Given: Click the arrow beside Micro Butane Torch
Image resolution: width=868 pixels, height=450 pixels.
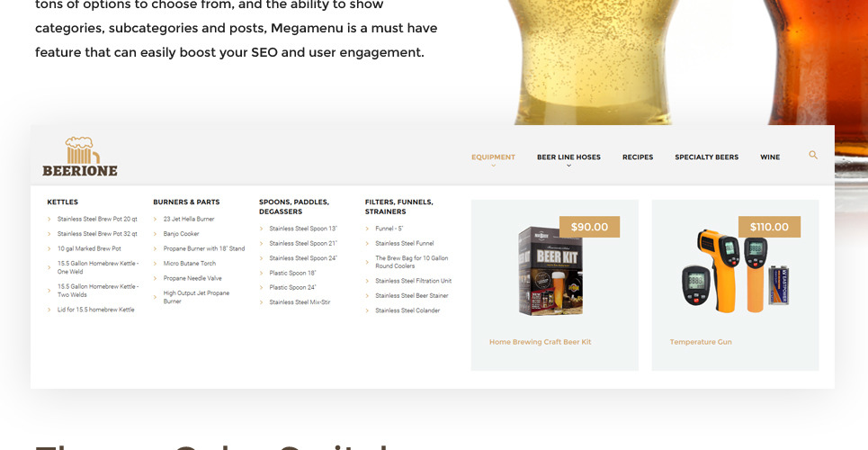Looking at the screenshot, I should pyautogui.click(x=156, y=264).
